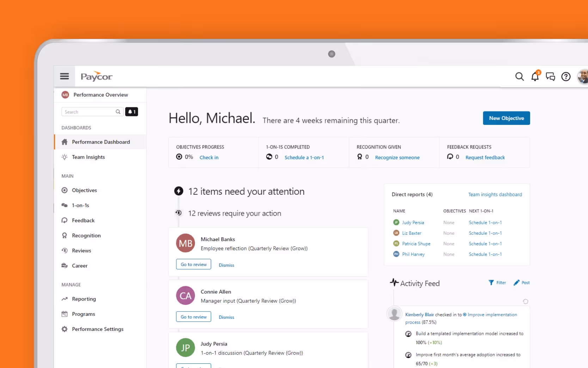Image resolution: width=588 pixels, height=368 pixels.
Task: Dismiss Connie Allen review item
Action: (226, 317)
